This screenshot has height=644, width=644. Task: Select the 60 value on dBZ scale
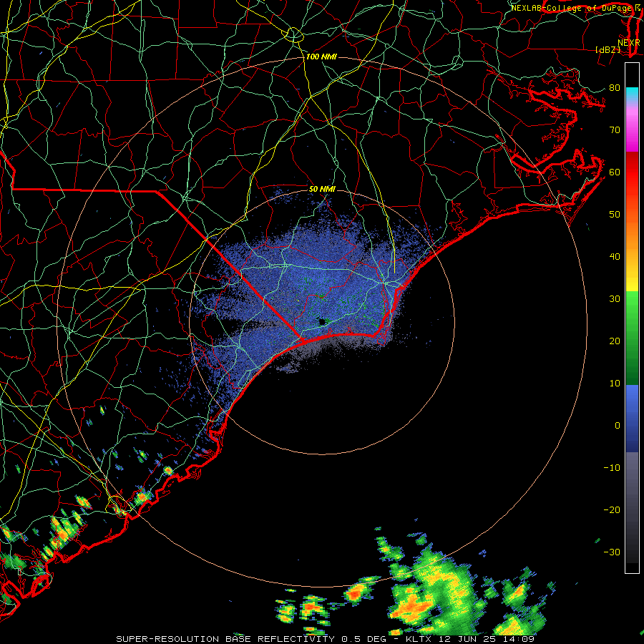click(615, 172)
